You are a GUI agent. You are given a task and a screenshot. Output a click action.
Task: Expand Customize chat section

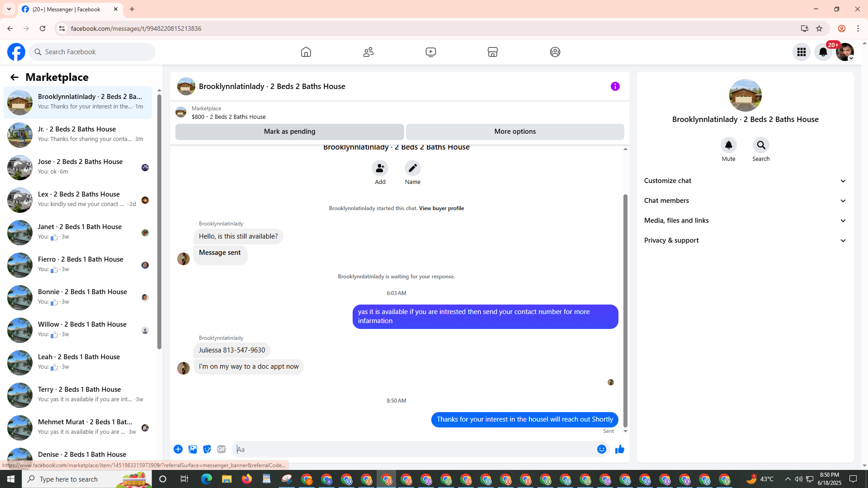(745, 181)
